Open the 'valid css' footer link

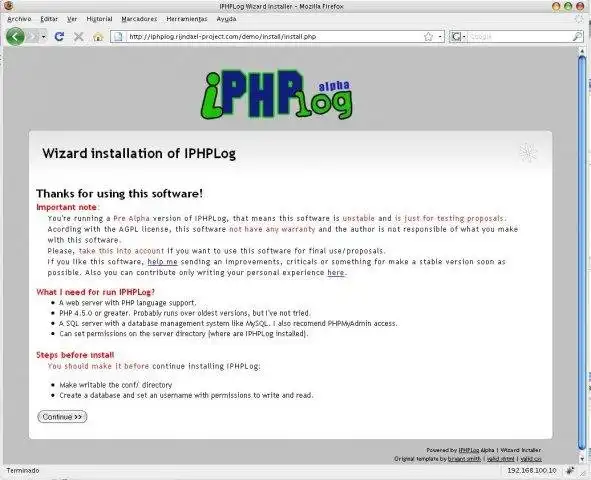pyautogui.click(x=531, y=459)
